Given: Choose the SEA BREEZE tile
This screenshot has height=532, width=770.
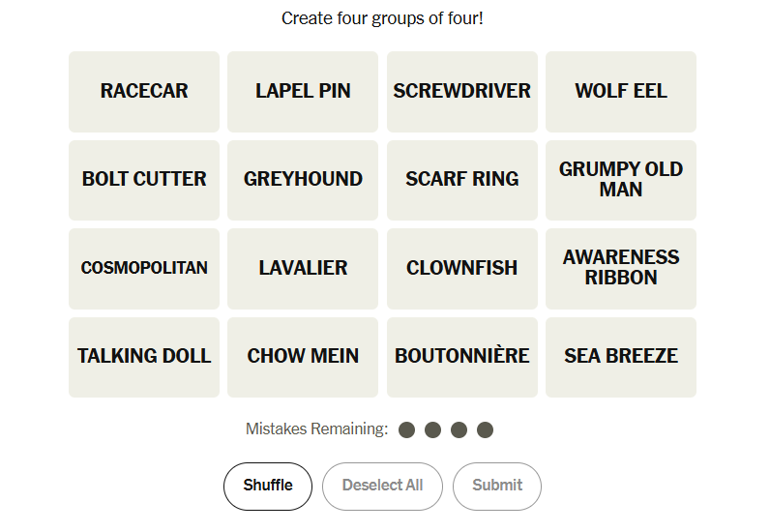Looking at the screenshot, I should 620,357.
